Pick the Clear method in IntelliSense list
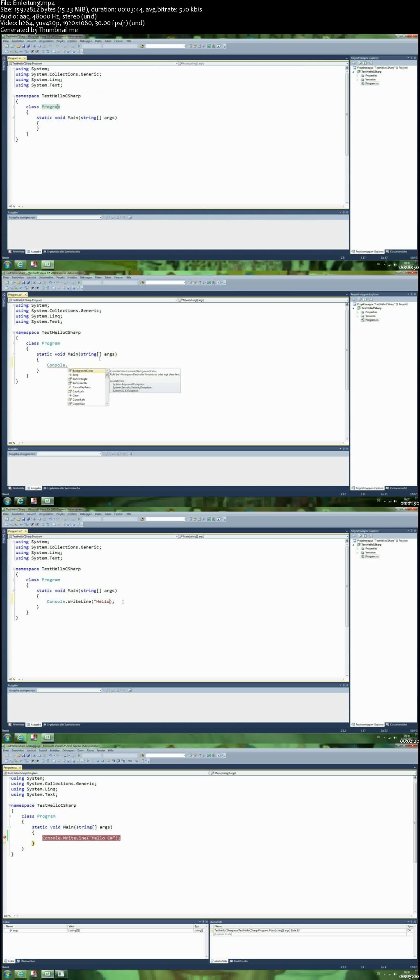This screenshot has width=420, height=980. point(87,395)
